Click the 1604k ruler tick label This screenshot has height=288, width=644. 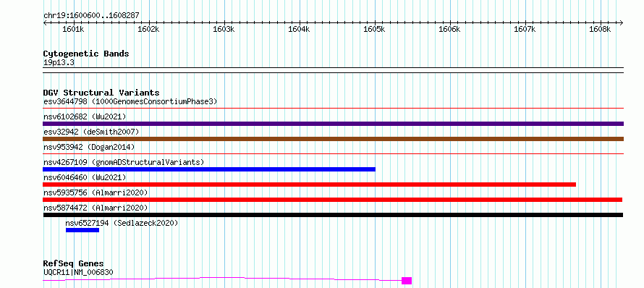pyautogui.click(x=299, y=30)
